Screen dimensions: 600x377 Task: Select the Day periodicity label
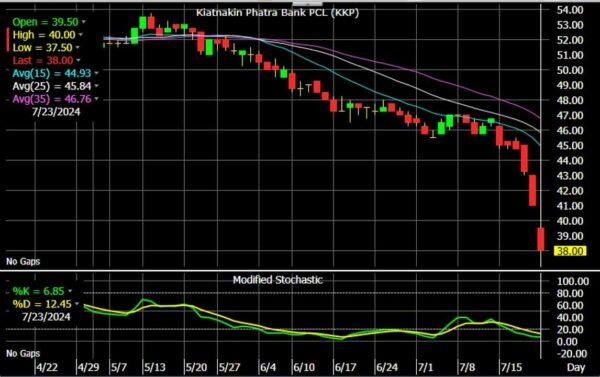[x=576, y=367]
